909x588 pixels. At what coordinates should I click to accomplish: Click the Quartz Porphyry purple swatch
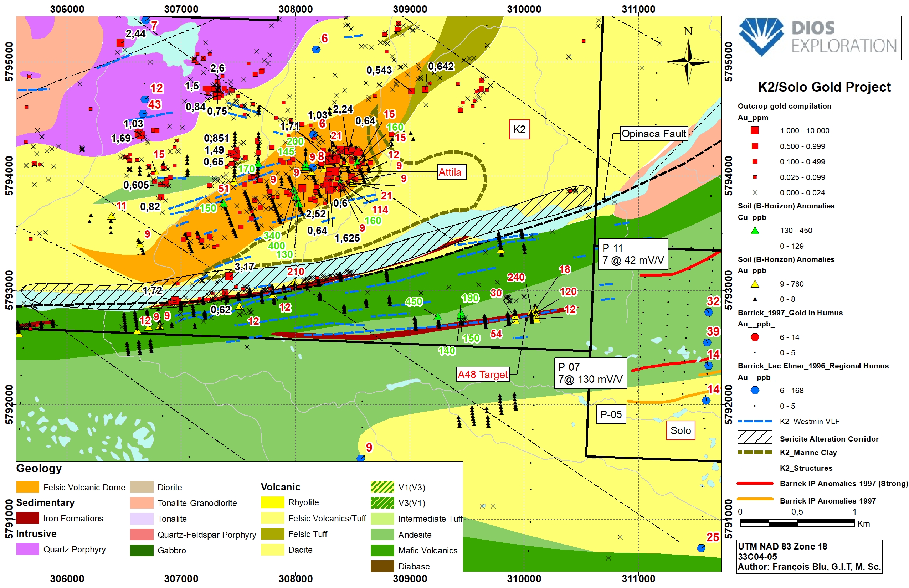tap(27, 550)
